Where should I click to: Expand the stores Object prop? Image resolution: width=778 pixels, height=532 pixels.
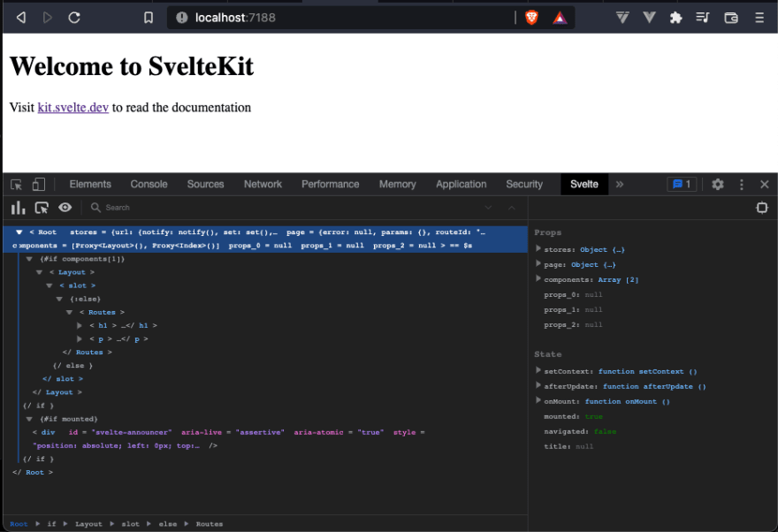click(538, 248)
